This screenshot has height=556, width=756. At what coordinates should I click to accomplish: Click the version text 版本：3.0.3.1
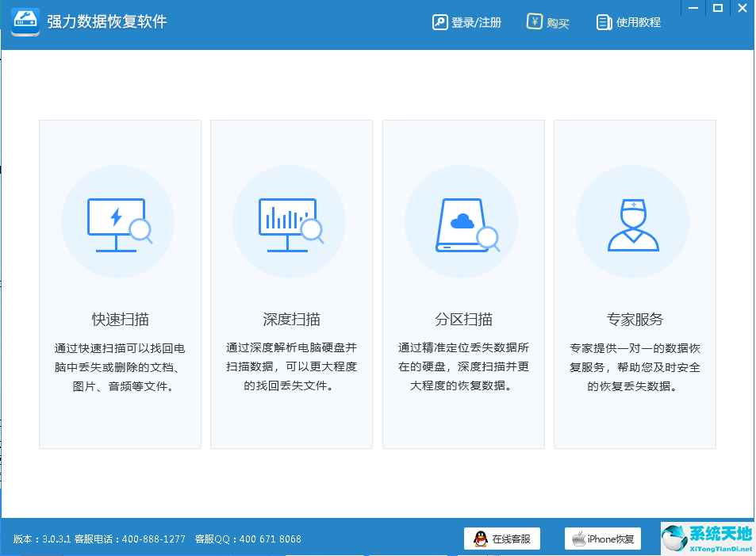coord(42,539)
